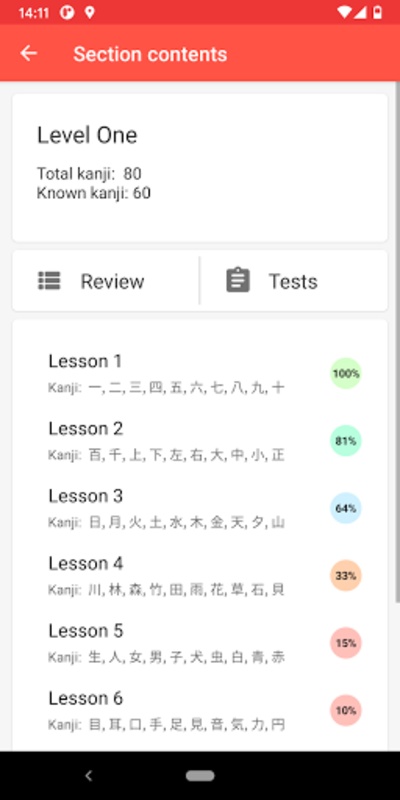Choose Lesson 6 title
Image resolution: width=400 pixels, height=800 pixels.
86,698
